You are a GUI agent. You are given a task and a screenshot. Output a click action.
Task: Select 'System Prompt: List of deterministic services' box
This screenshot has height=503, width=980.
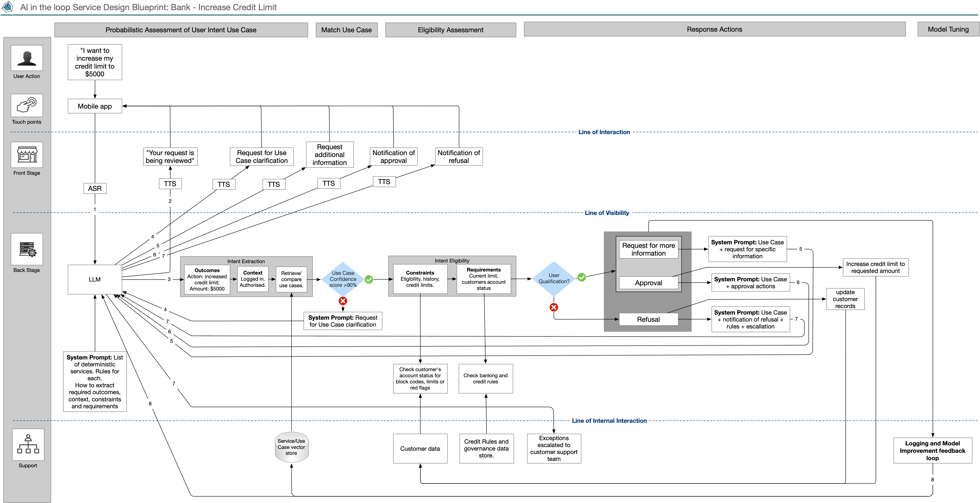coord(95,382)
